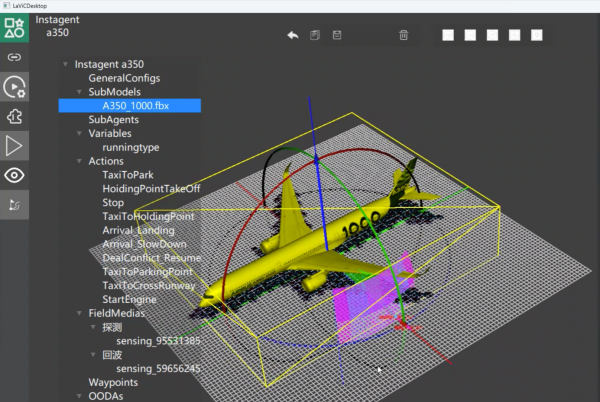Click the Actions label
600x402 pixels.
pyautogui.click(x=106, y=161)
